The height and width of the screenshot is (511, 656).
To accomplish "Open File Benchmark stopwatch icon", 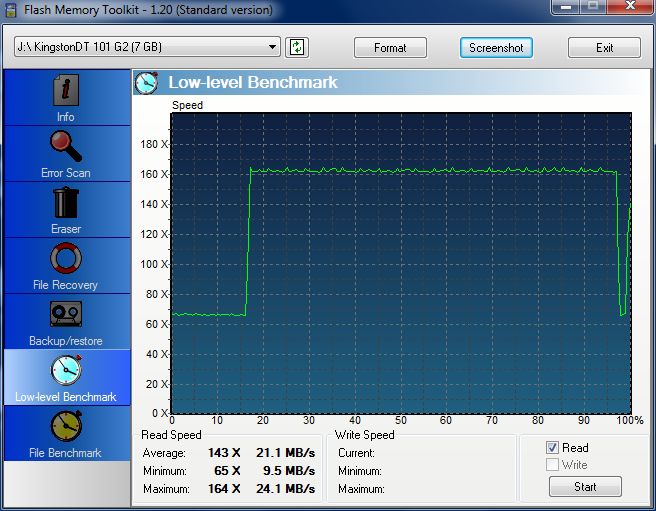I will coord(66,426).
